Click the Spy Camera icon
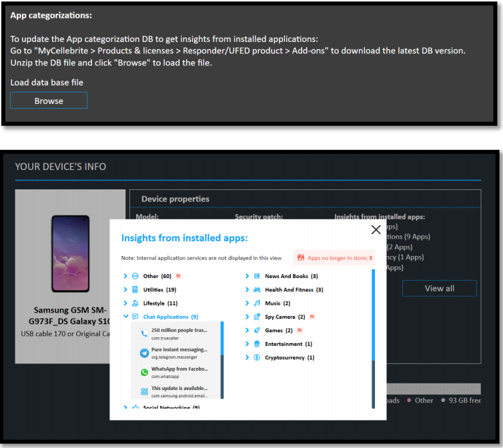This screenshot has width=503, height=448. tap(257, 317)
